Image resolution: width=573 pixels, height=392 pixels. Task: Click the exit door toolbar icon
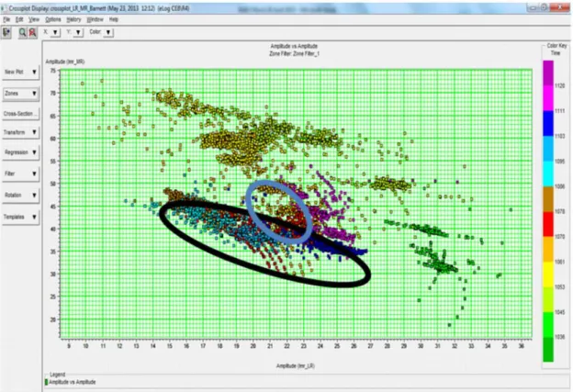tap(6, 32)
